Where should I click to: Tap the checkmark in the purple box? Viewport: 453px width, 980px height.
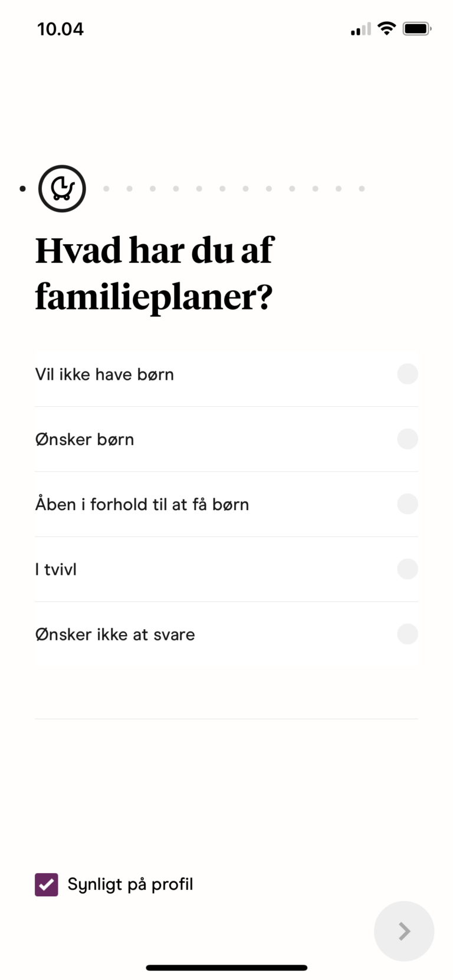[x=47, y=884]
